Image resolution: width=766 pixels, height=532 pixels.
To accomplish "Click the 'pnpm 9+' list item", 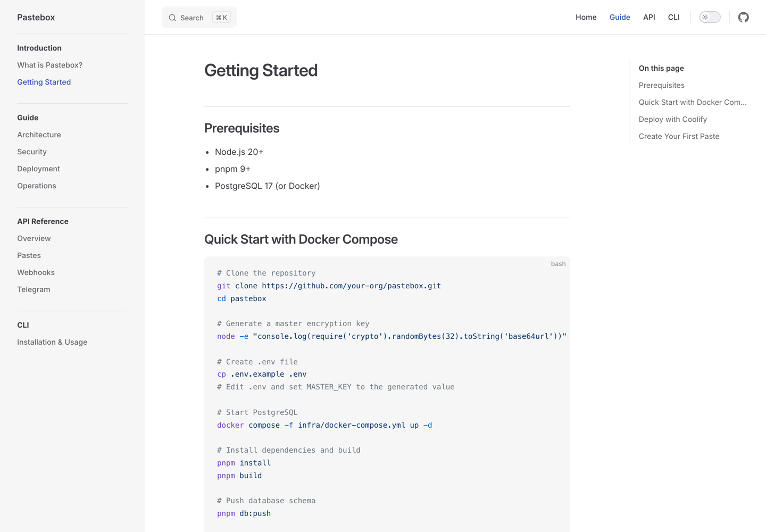I will click(x=232, y=169).
